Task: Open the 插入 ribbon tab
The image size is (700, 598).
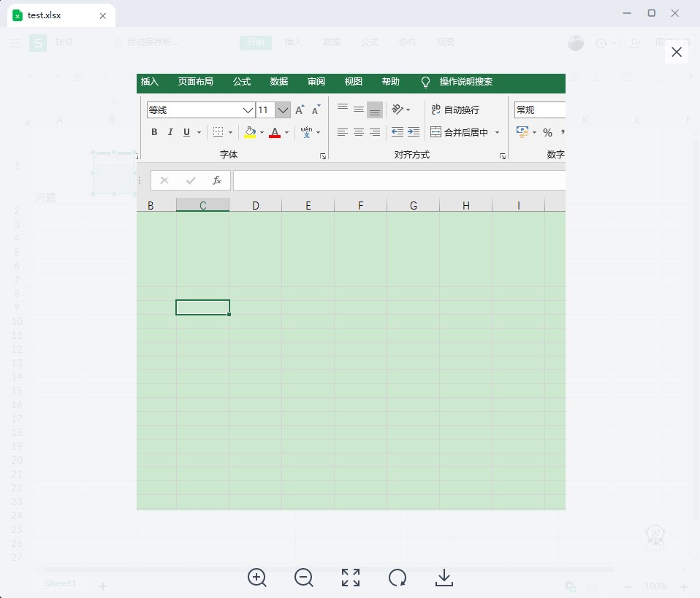Action: click(x=150, y=82)
